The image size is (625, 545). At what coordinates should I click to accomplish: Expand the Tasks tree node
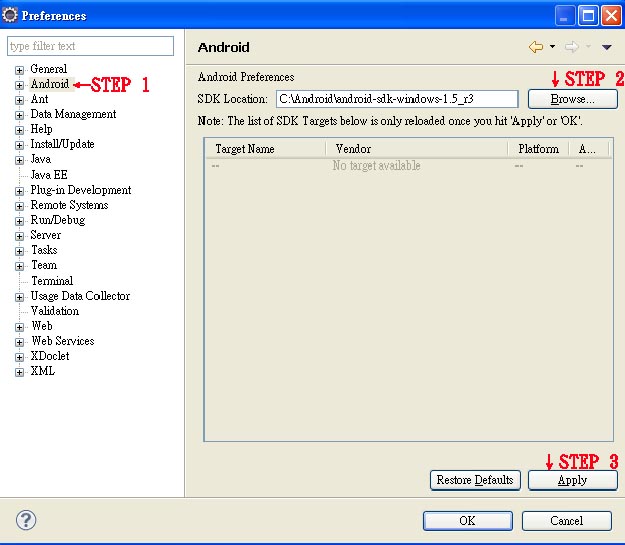pyautogui.click(x=19, y=251)
